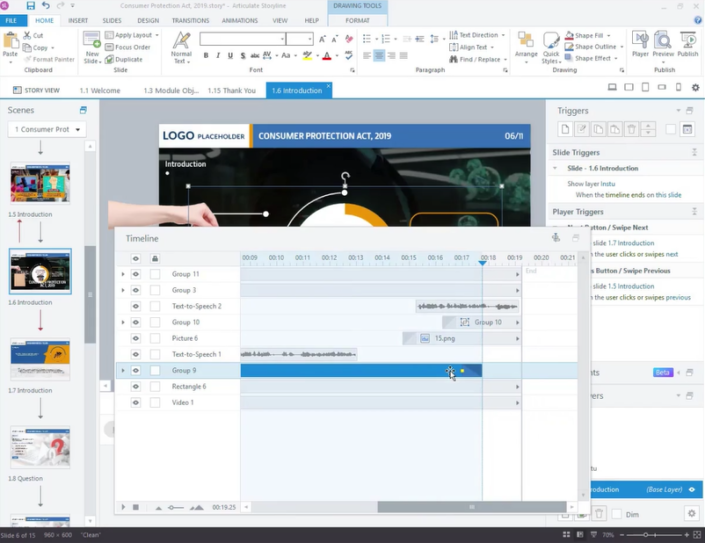Screen dimensions: 705x543
Task: Select the 1.7 Introduction slide thumbnail
Action: pos(40,360)
